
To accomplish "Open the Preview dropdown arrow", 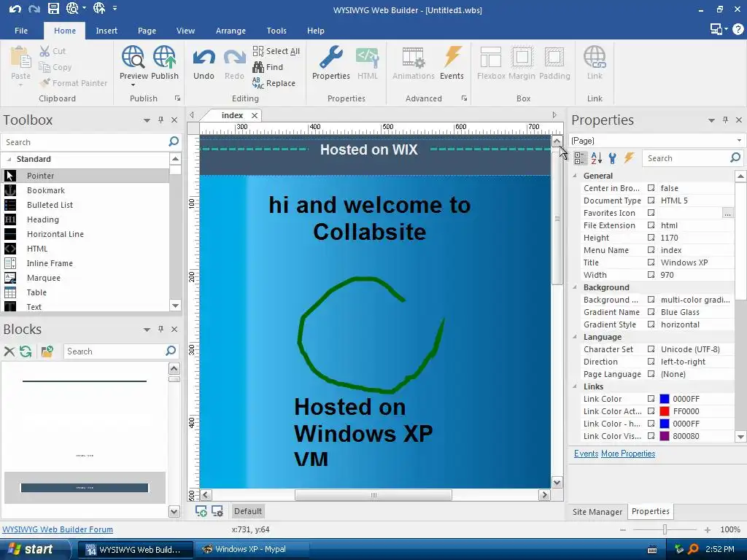I will click(x=133, y=85).
